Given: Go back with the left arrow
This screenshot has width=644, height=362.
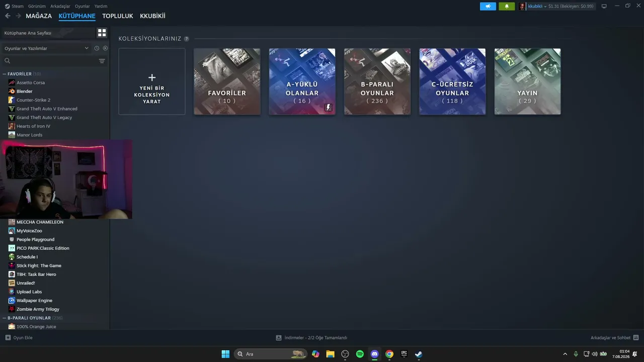Looking at the screenshot, I should [8, 16].
